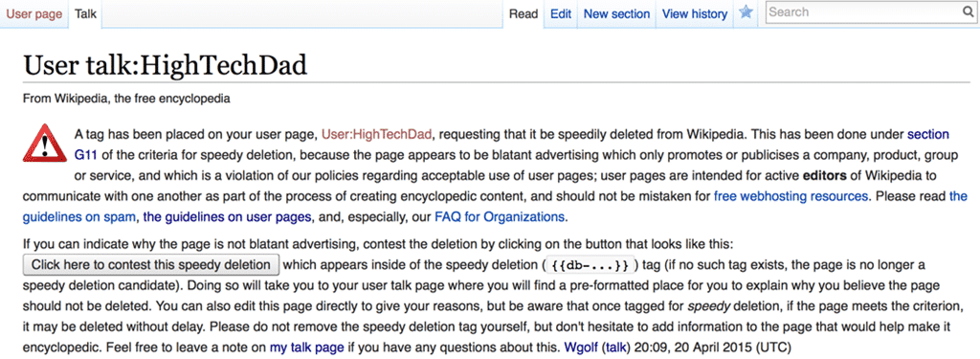Click the User talk:HighTechDad heading
This screenshot has width=980, height=359.
pyautogui.click(x=165, y=66)
